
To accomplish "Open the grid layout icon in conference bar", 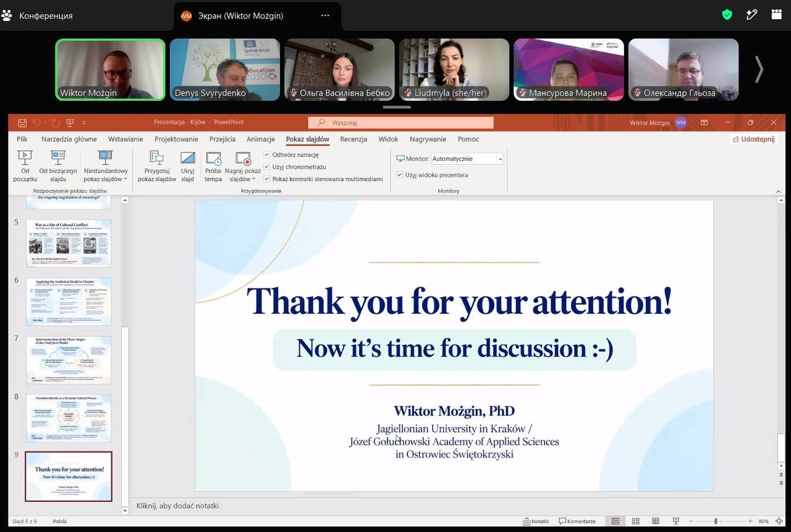I will [777, 15].
